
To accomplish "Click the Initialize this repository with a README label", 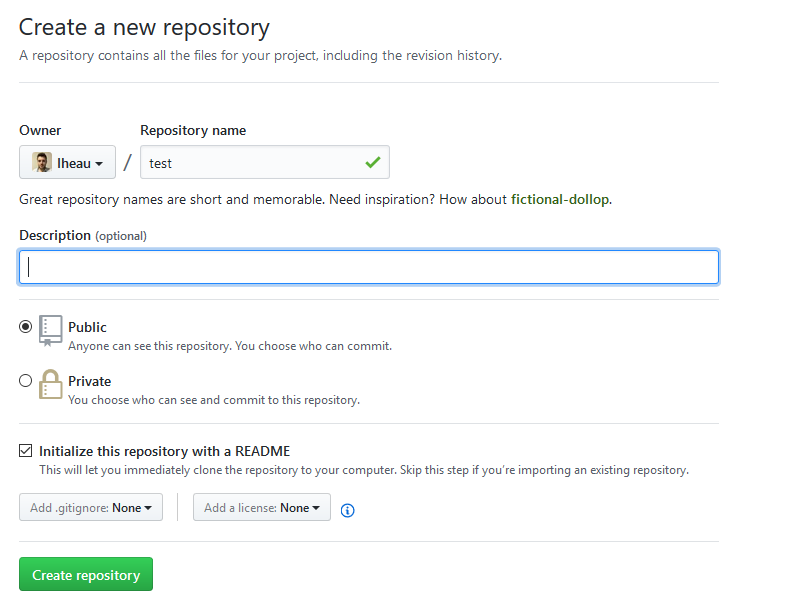I will tap(164, 451).
